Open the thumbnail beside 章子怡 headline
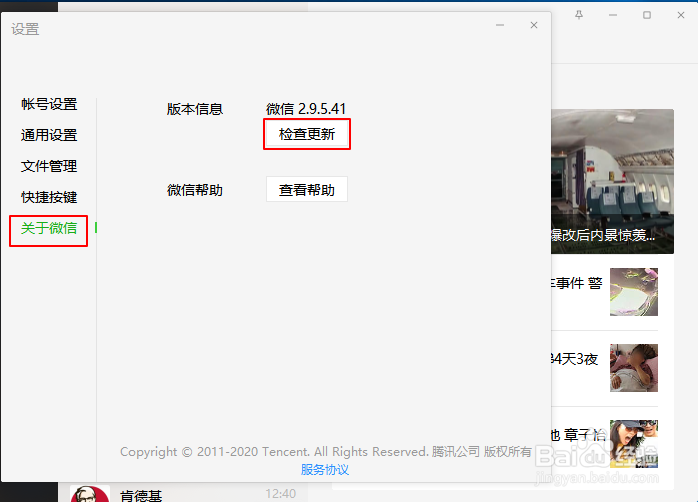698x502 pixels. 633,444
